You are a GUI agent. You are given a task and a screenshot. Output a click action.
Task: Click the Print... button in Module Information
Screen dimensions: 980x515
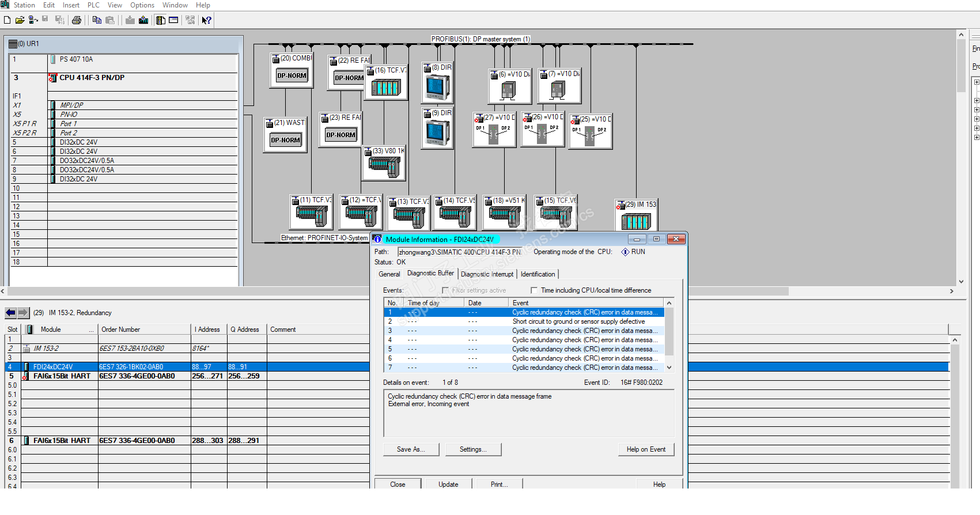499,484
